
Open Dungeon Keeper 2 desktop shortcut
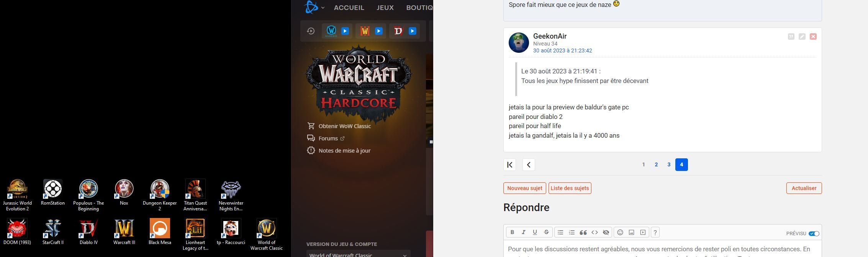point(160,195)
